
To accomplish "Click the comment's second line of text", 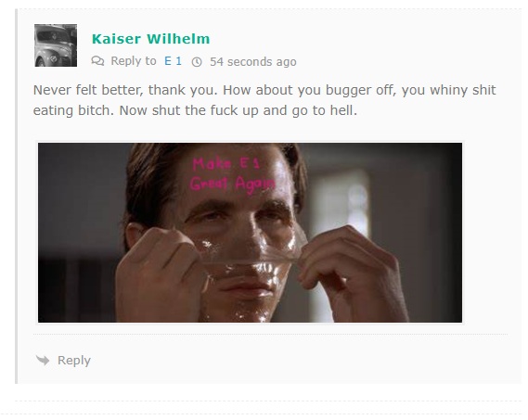I will click(x=195, y=110).
